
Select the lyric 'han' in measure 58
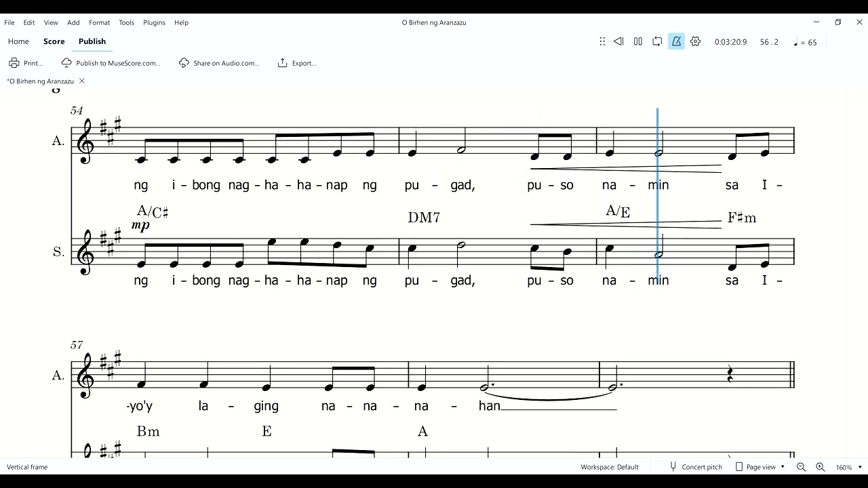tap(490, 406)
